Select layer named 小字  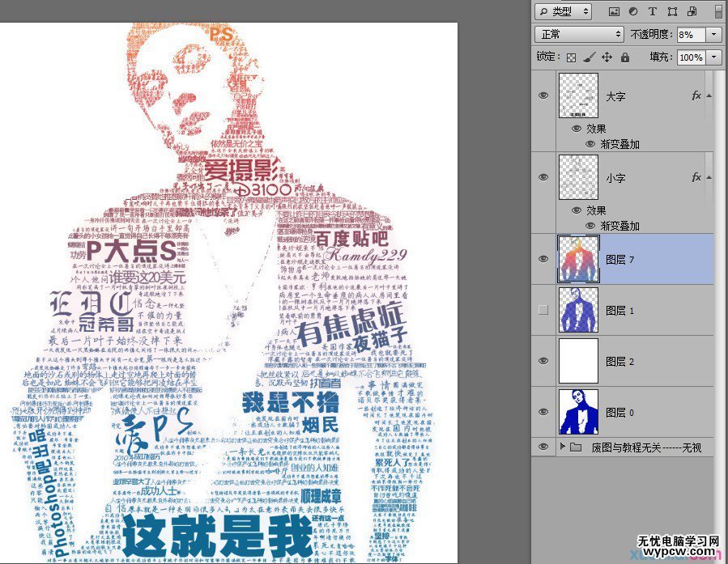615,178
